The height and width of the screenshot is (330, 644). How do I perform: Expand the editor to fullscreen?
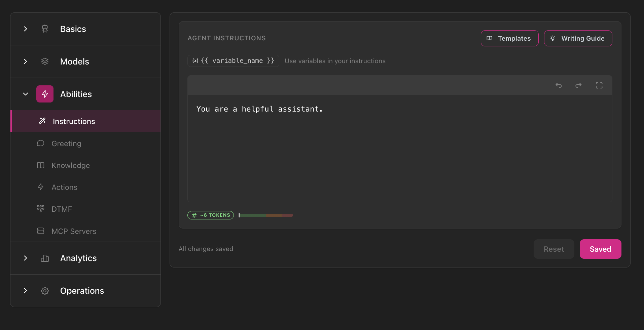[599, 85]
